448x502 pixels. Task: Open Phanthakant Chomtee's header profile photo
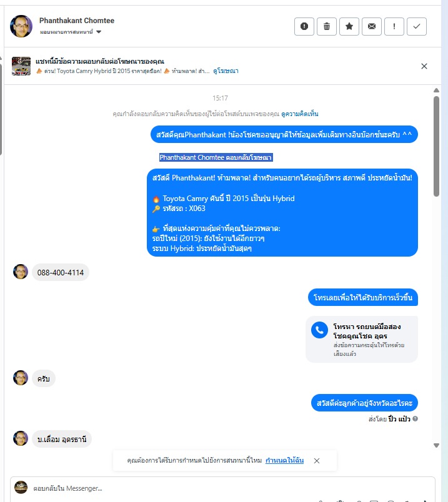21,26
